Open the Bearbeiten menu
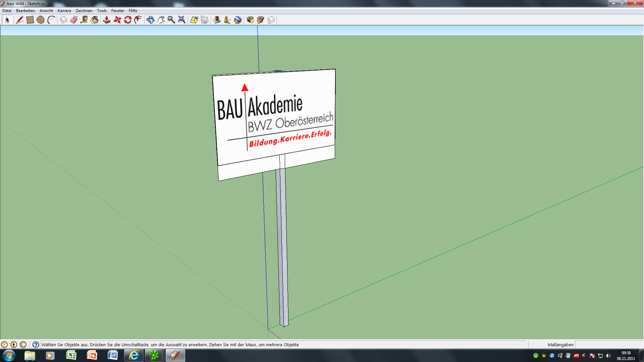The width and height of the screenshot is (644, 362). (x=25, y=11)
